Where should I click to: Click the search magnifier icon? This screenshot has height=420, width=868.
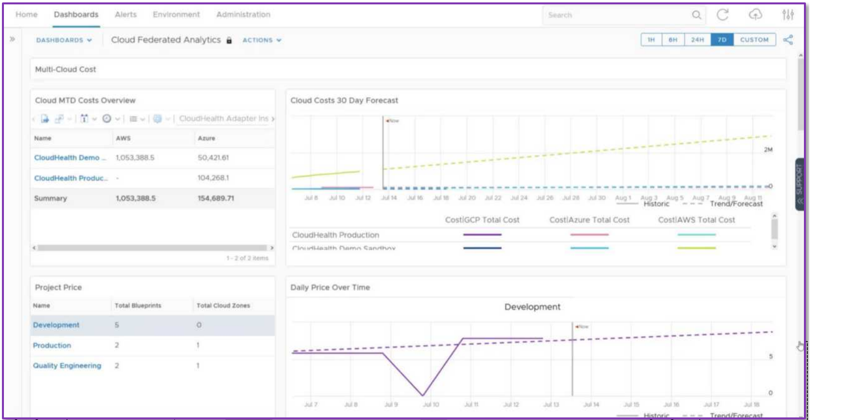[x=696, y=15]
